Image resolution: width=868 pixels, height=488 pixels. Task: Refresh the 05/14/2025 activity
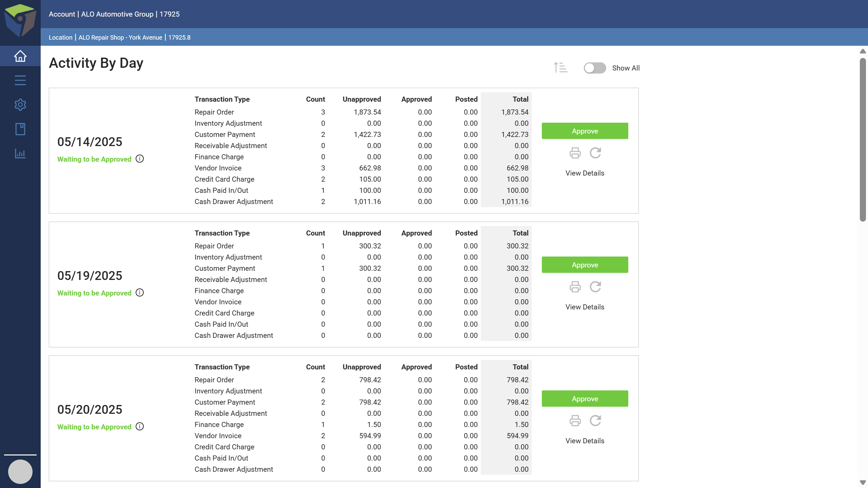[595, 153]
